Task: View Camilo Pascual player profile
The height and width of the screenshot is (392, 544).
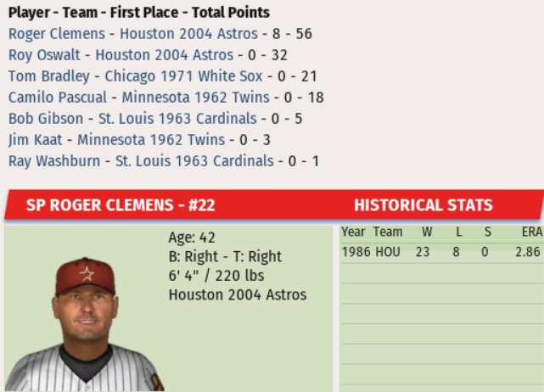Action: [x=56, y=98]
